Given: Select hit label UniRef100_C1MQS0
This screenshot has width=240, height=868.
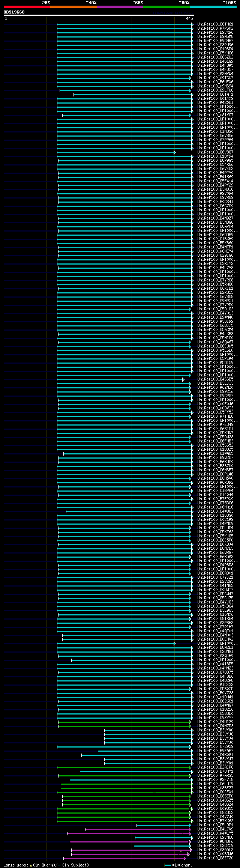Looking at the screenshot, I should pos(215,132).
